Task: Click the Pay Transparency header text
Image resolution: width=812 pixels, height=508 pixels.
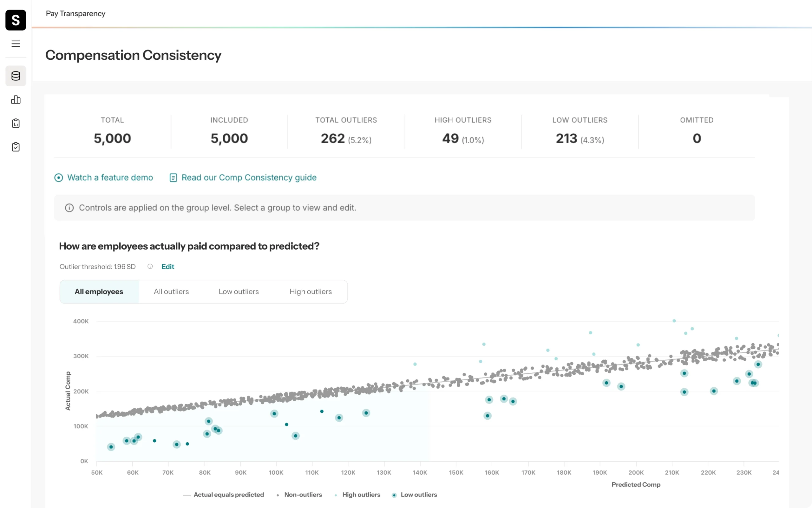Action: [x=75, y=14]
